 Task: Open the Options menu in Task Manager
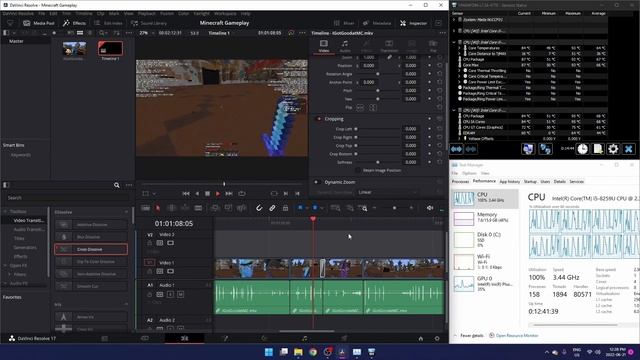(x=469, y=173)
